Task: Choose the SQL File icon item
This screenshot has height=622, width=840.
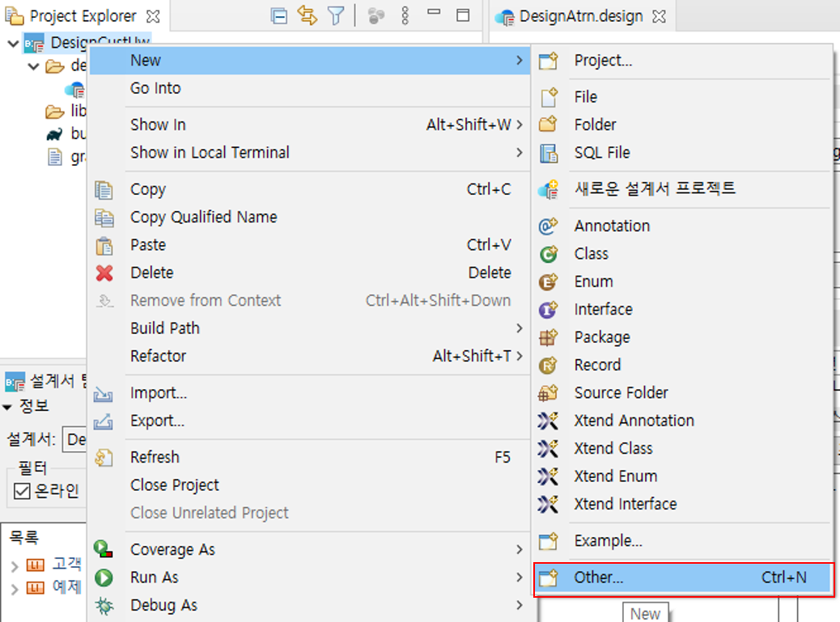Action: (549, 153)
